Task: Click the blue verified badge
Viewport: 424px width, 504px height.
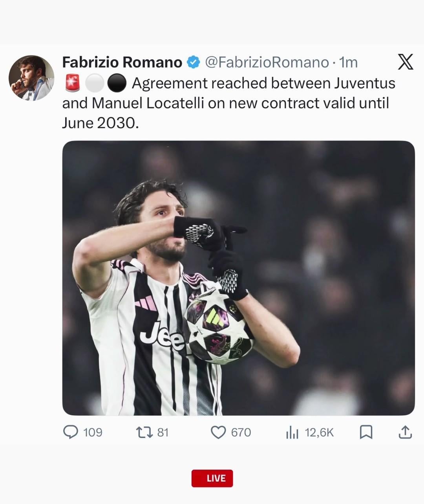Action: click(x=193, y=62)
